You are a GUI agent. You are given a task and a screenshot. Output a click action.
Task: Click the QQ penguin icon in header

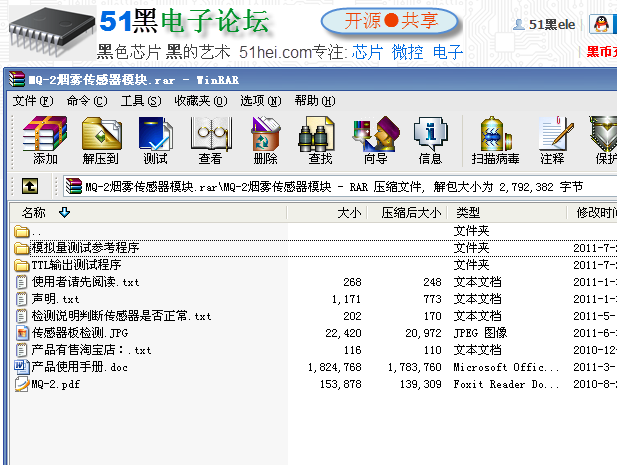[x=601, y=24]
